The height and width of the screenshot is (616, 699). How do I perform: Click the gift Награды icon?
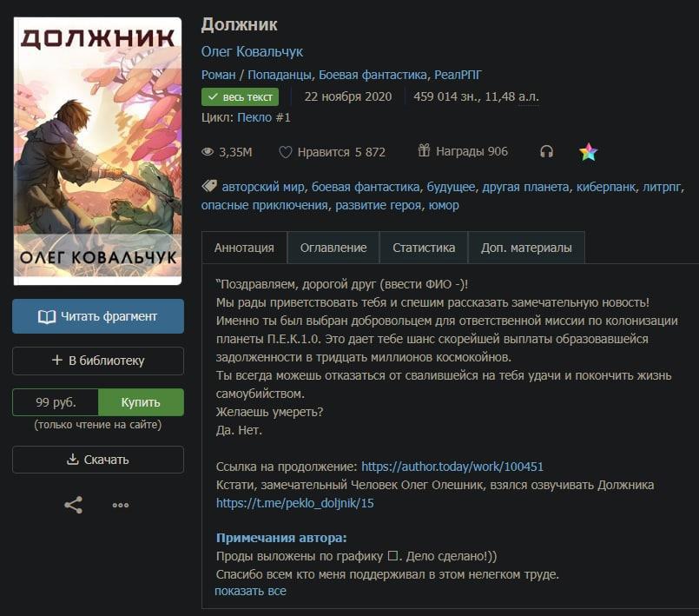point(424,151)
